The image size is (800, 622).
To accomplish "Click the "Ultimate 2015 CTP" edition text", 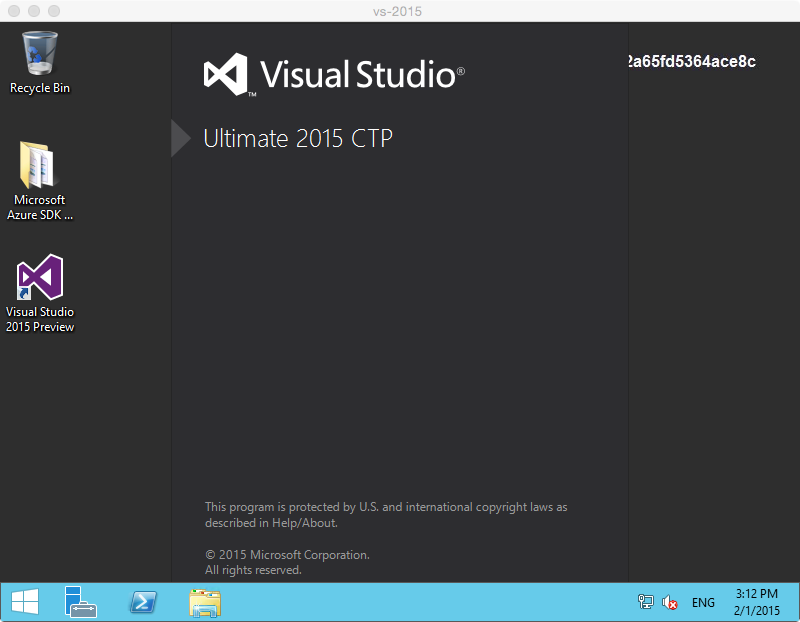I will [x=298, y=138].
